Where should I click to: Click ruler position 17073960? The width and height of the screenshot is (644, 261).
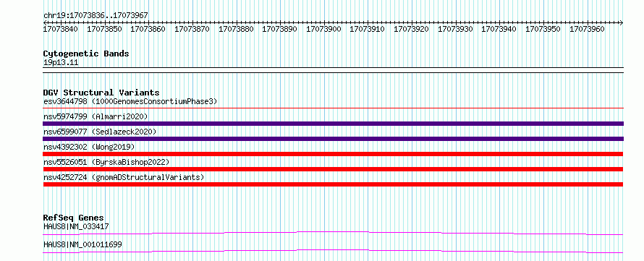point(587,29)
